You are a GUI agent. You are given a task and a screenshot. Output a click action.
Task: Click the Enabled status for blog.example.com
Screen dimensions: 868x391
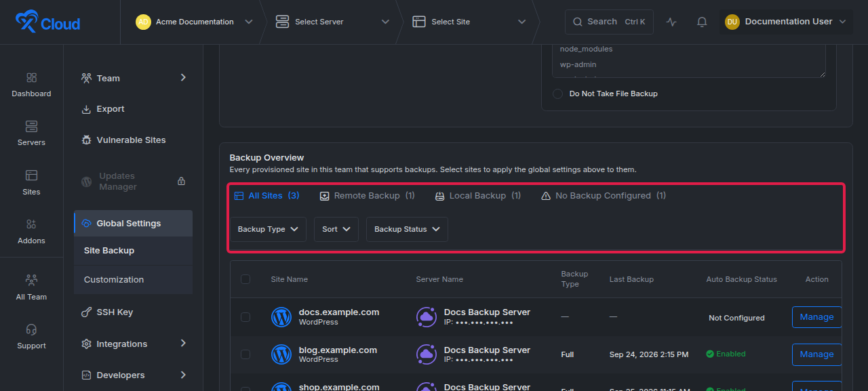pos(726,354)
